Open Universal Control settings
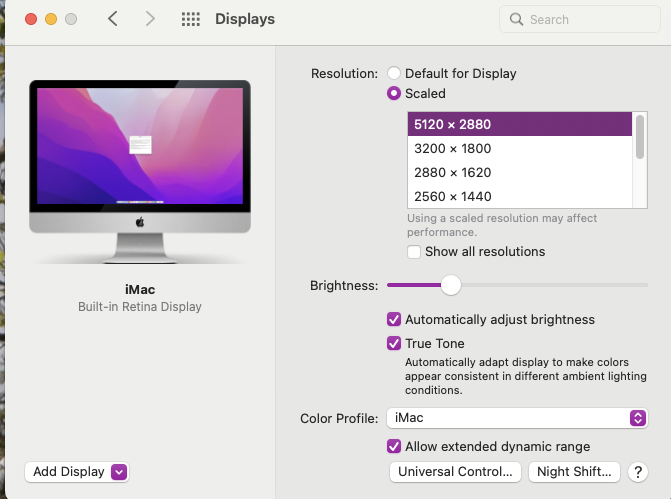Viewport: 671px width, 499px height. coord(455,472)
